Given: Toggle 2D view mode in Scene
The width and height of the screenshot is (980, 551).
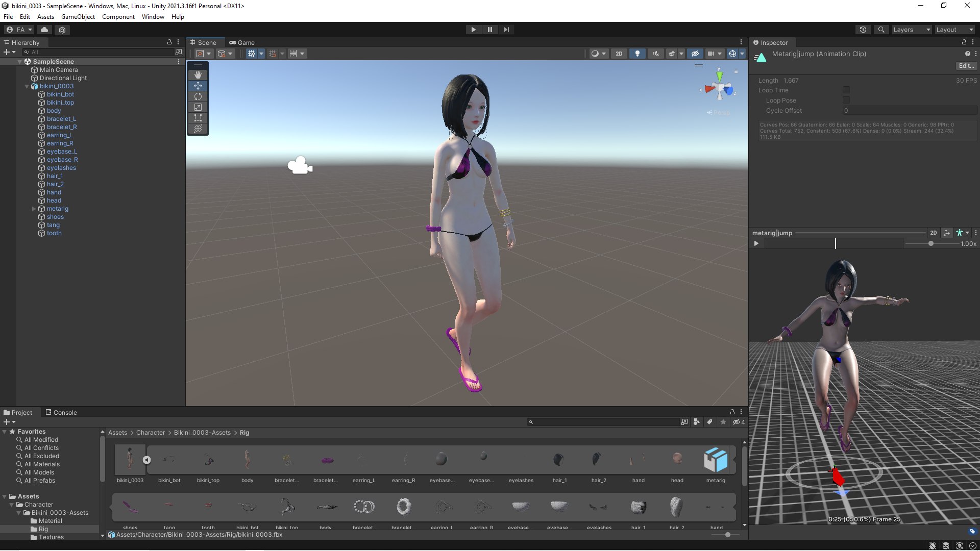Looking at the screenshot, I should pos(619,54).
